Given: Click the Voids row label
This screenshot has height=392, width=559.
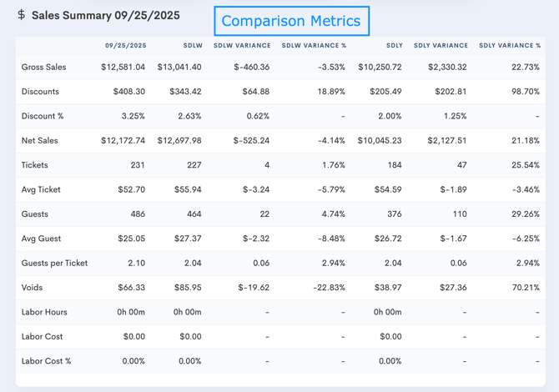Looking at the screenshot, I should click(33, 288).
